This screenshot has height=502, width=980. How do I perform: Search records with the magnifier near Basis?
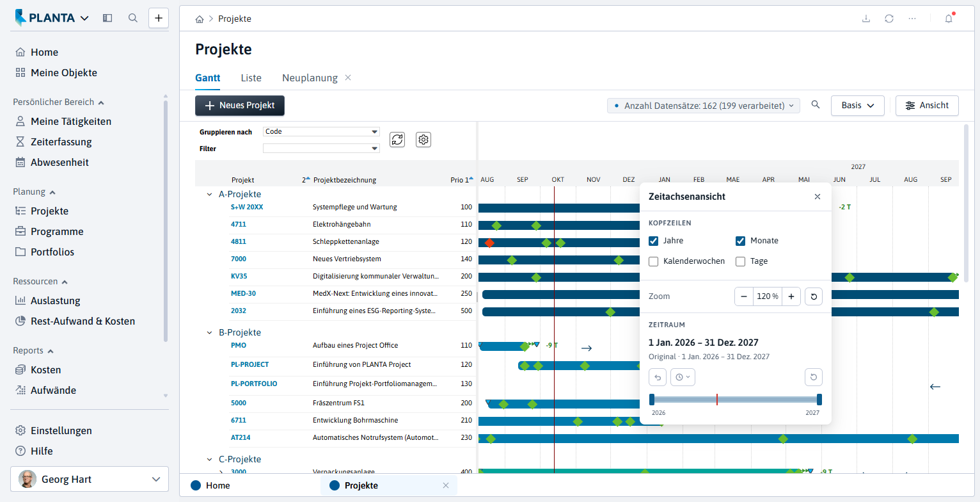pyautogui.click(x=816, y=105)
